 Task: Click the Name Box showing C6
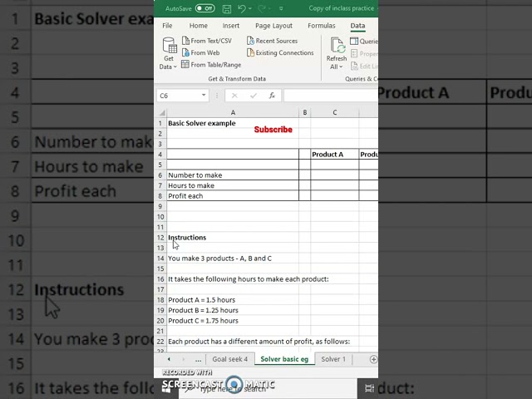click(179, 96)
